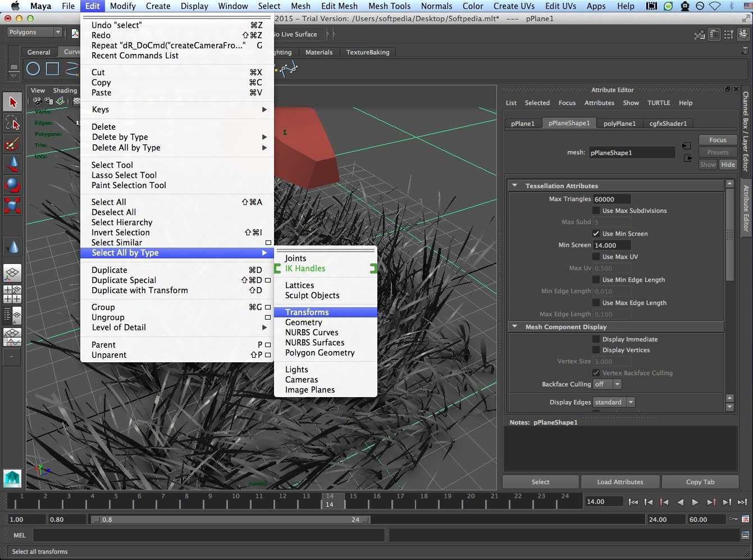Screen dimensions: 753x560
Task: Click the Hide button
Action: pos(728,165)
